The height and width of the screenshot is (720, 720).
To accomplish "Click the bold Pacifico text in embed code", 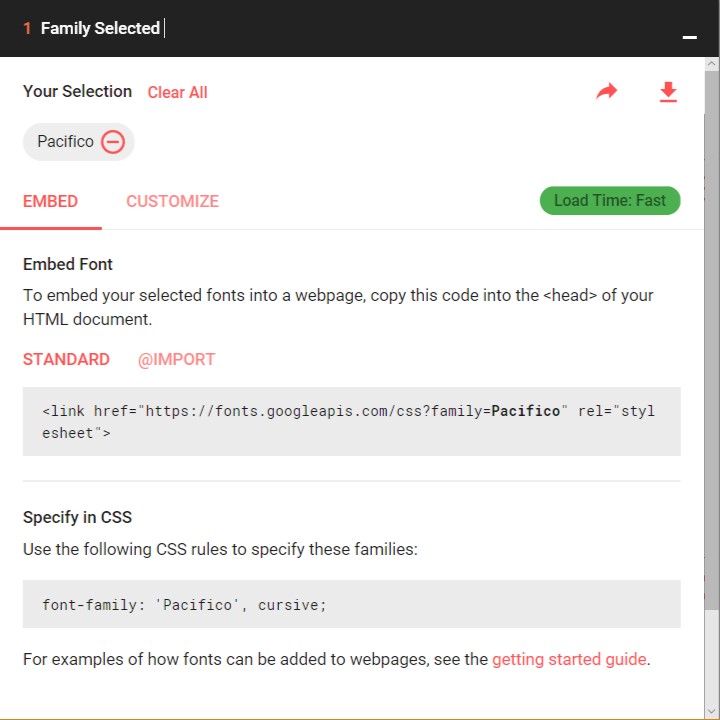I will [x=526, y=411].
